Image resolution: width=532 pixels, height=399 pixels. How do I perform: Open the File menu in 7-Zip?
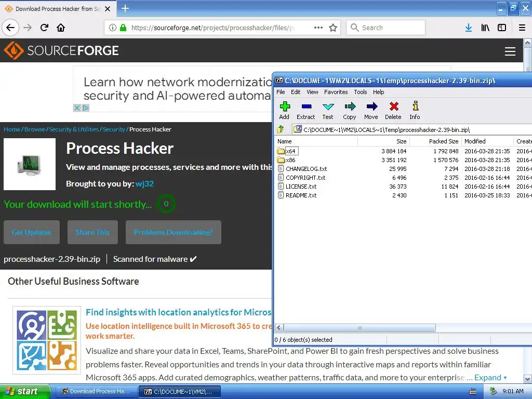click(281, 92)
